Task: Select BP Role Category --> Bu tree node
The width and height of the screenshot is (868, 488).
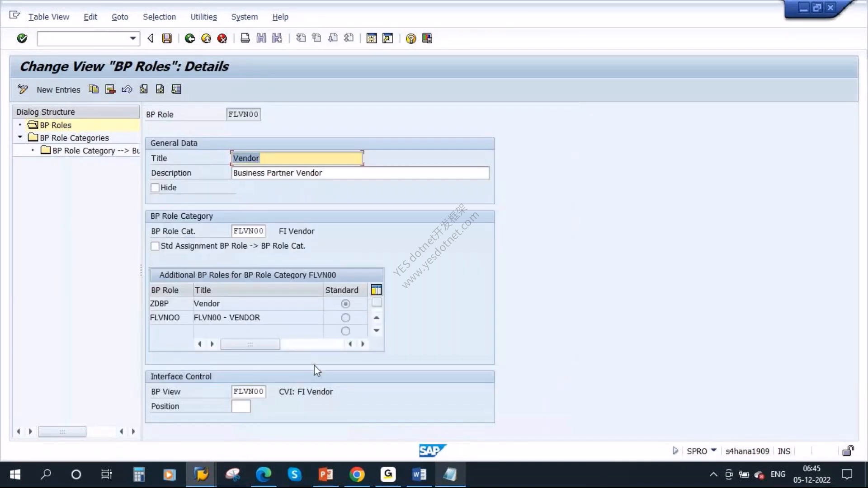Action: click(x=90, y=150)
